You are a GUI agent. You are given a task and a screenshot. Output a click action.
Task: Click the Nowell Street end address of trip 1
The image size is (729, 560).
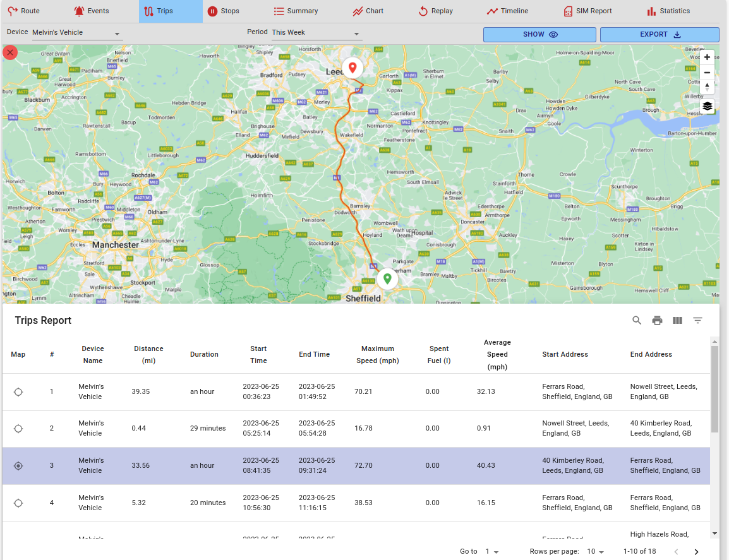click(663, 392)
